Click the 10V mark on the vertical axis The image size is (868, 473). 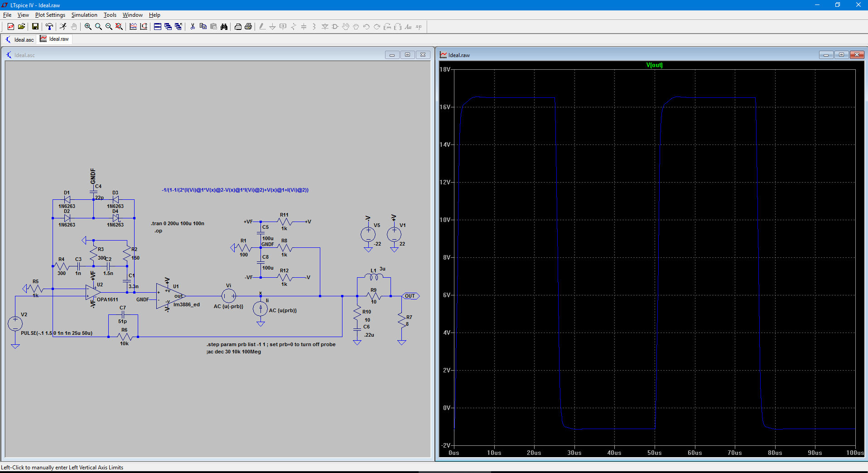(x=445, y=220)
